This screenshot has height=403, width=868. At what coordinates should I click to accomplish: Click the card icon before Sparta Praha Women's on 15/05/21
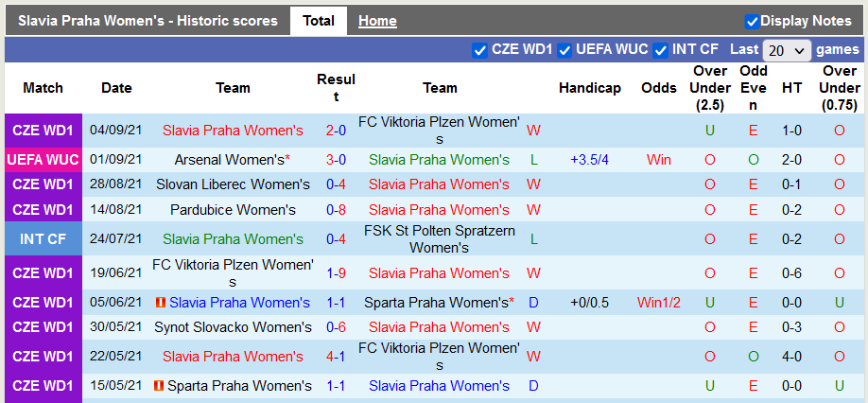point(159,386)
